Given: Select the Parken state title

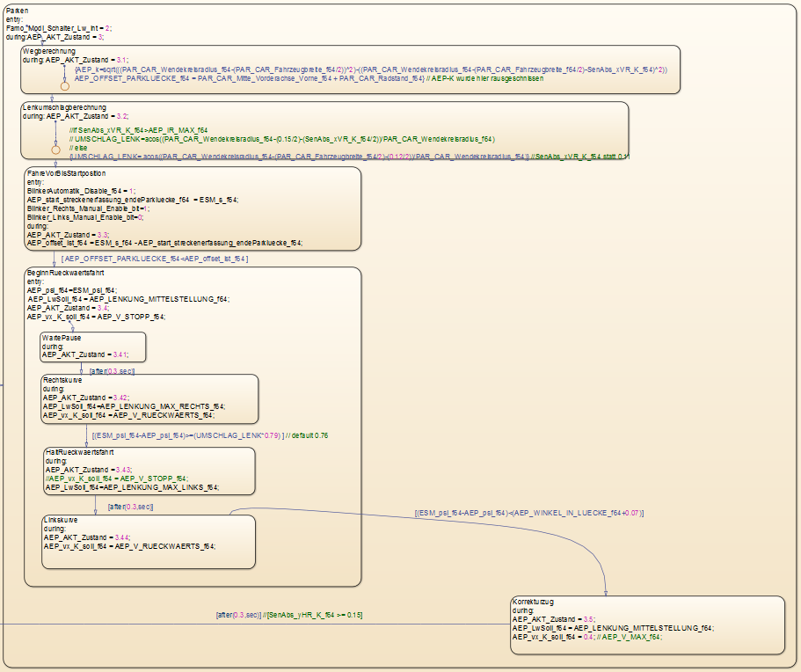Looking at the screenshot, I should 18,9.
